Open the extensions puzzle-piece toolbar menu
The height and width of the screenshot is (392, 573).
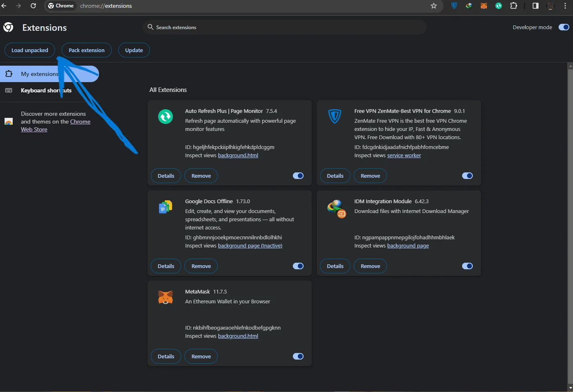[x=513, y=6]
